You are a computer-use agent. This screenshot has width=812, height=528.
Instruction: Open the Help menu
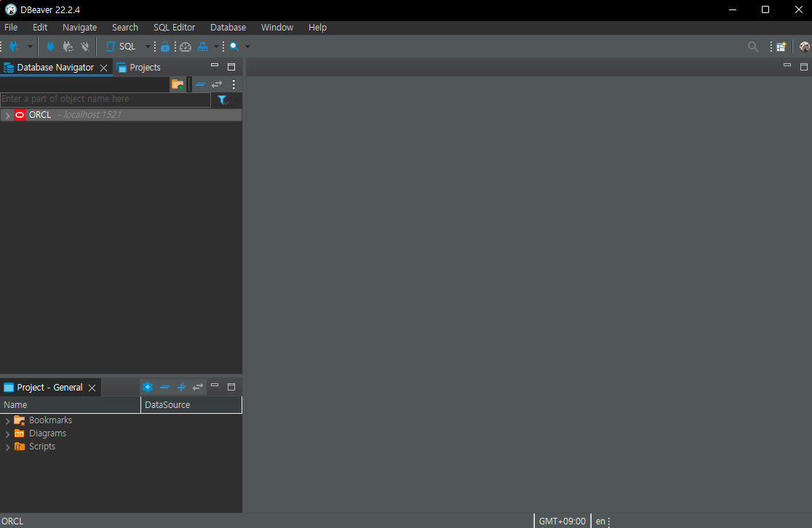click(317, 28)
